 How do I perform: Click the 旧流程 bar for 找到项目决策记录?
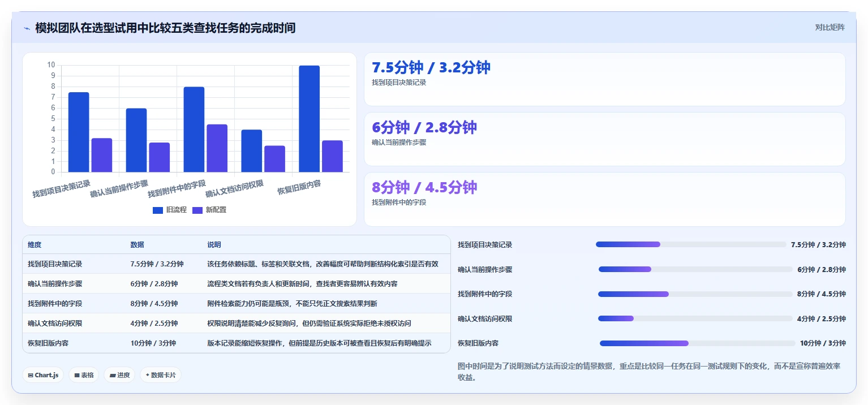pyautogui.click(x=79, y=132)
